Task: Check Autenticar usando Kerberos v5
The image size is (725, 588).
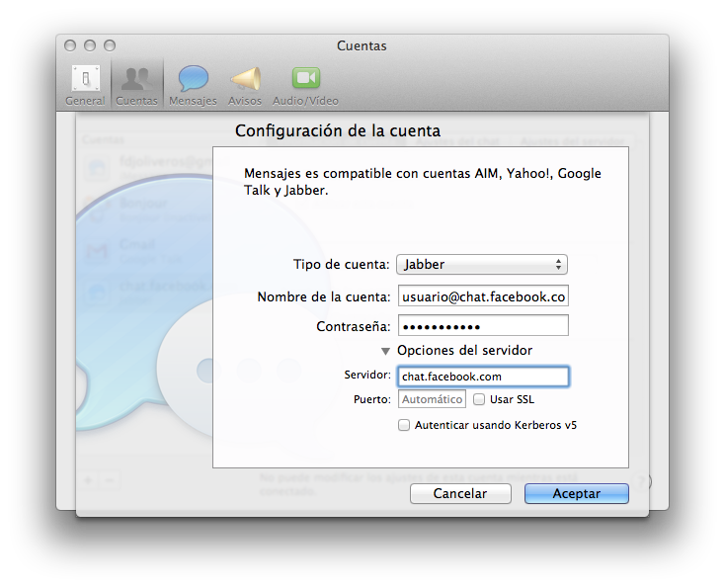Action: (x=404, y=425)
